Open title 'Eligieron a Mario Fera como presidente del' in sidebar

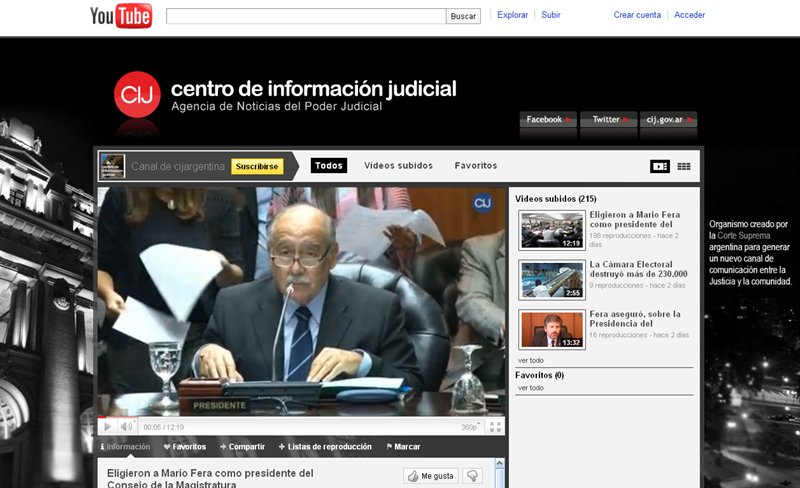click(x=635, y=219)
